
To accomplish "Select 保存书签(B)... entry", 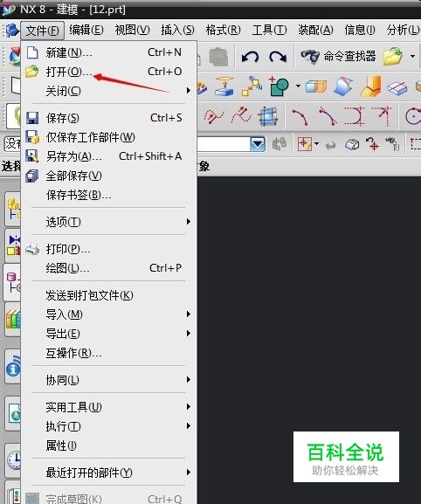I will [108, 195].
